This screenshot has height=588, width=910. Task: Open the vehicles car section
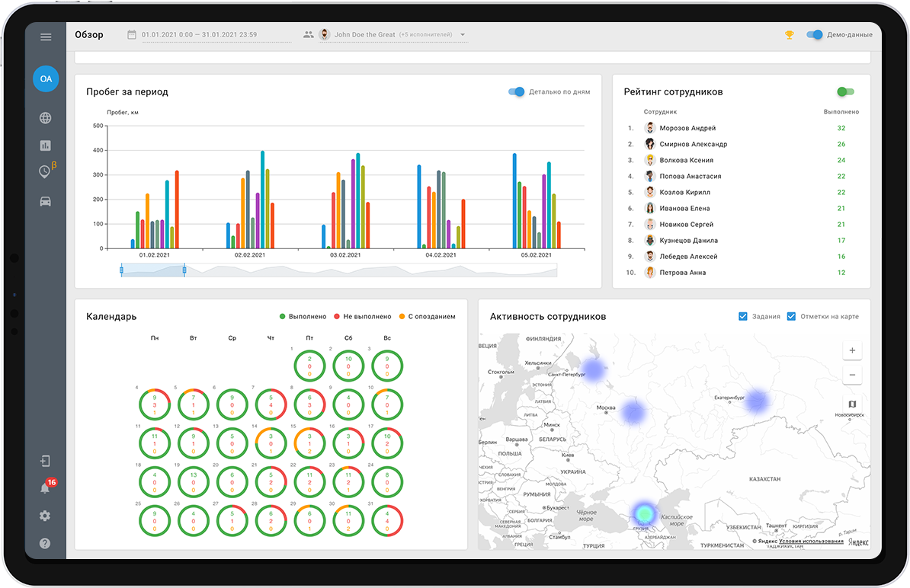[x=45, y=201]
